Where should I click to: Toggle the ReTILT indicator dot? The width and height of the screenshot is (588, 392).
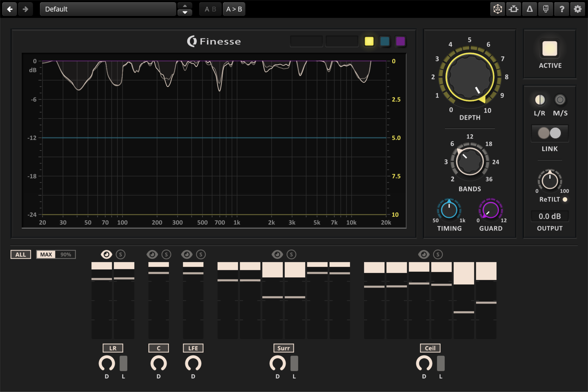click(565, 200)
